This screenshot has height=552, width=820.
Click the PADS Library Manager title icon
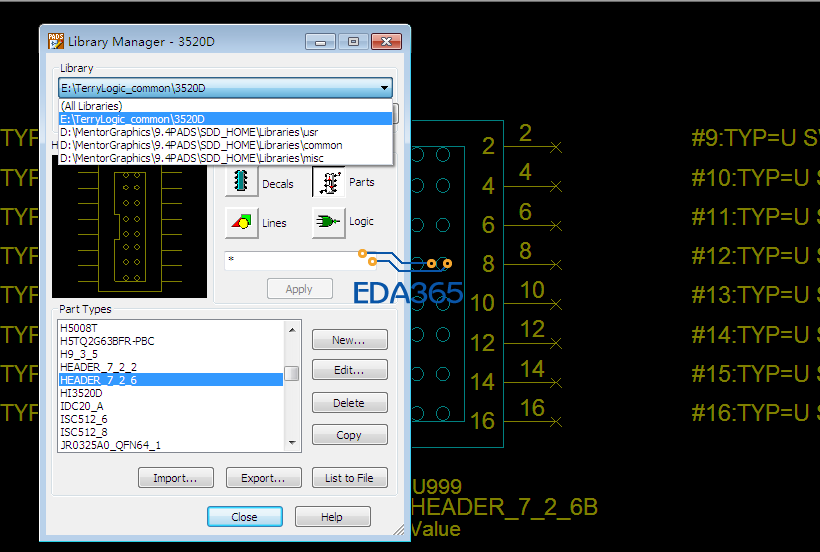pyautogui.click(x=55, y=41)
